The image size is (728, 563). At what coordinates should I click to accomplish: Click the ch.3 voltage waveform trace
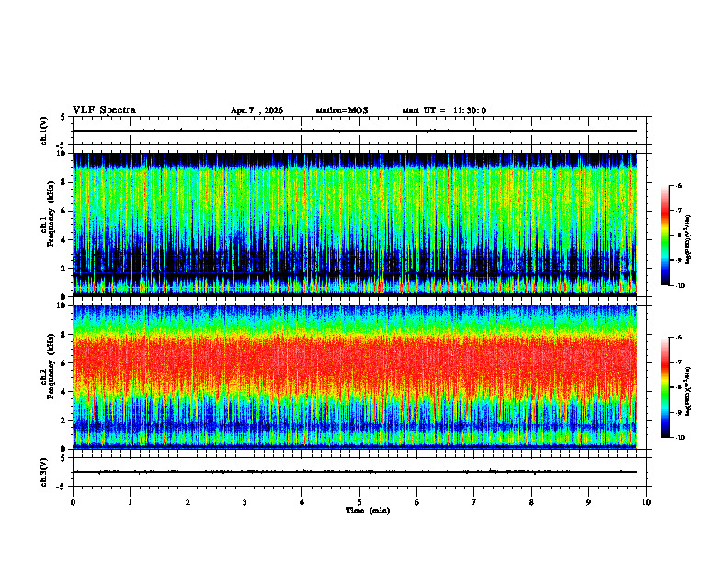pyautogui.click(x=355, y=472)
